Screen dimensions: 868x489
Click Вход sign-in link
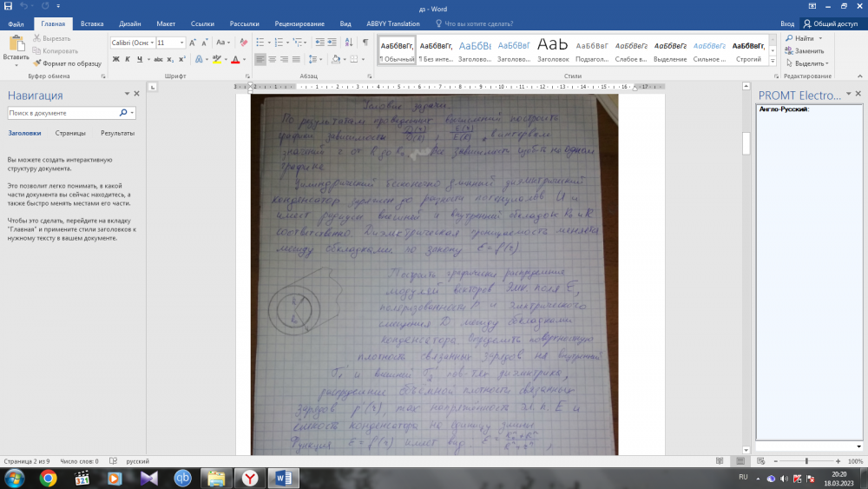[x=787, y=23]
